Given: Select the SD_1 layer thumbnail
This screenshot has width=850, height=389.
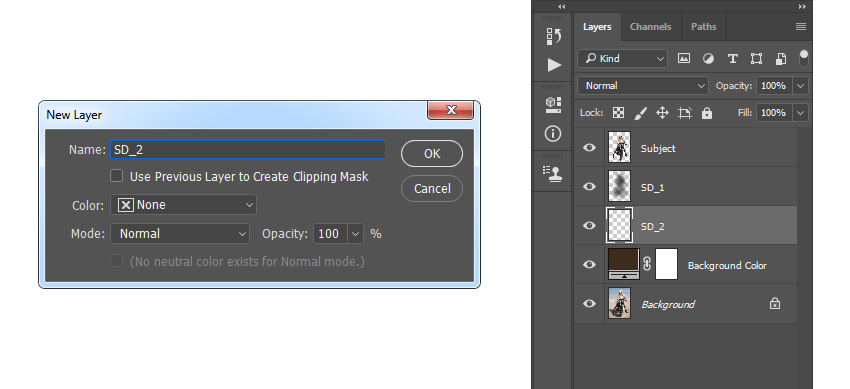Looking at the screenshot, I should (619, 186).
